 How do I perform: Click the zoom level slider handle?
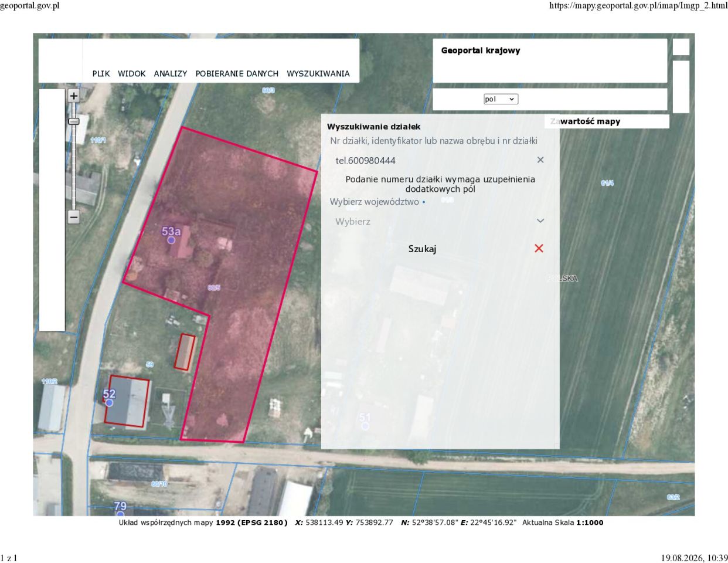(73, 121)
